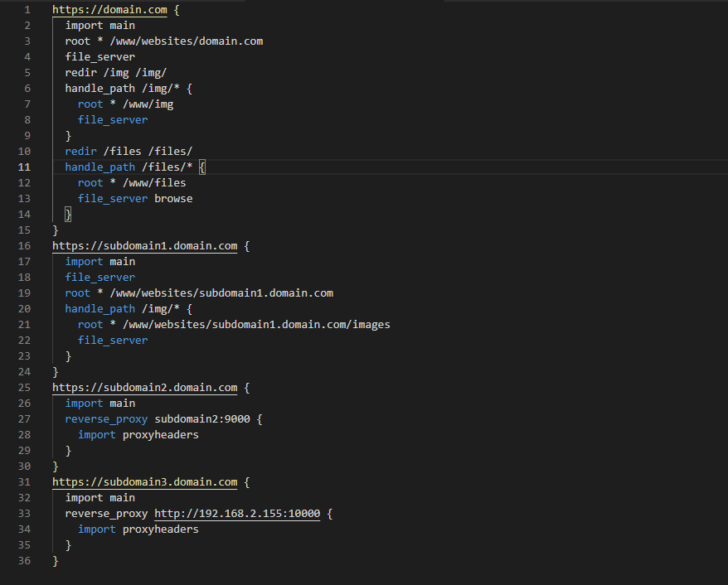Click the reverse_proxy directive for subdomain2
Screen dimensions: 728x585
(106, 418)
